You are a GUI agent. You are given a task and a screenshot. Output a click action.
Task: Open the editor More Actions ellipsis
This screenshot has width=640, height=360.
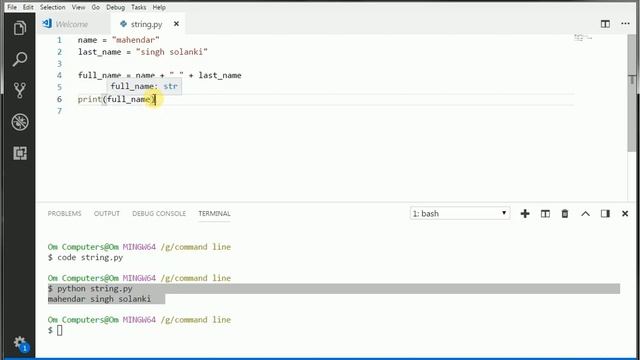coord(625,24)
